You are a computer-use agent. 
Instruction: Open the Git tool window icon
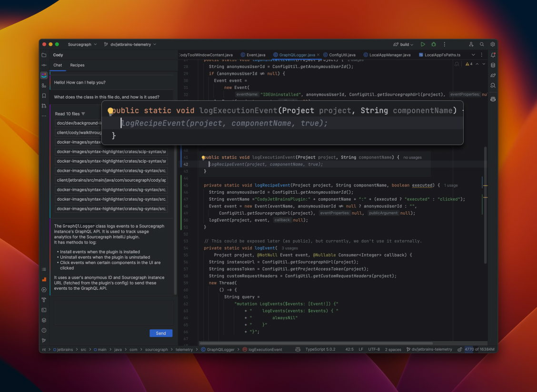tap(44, 340)
